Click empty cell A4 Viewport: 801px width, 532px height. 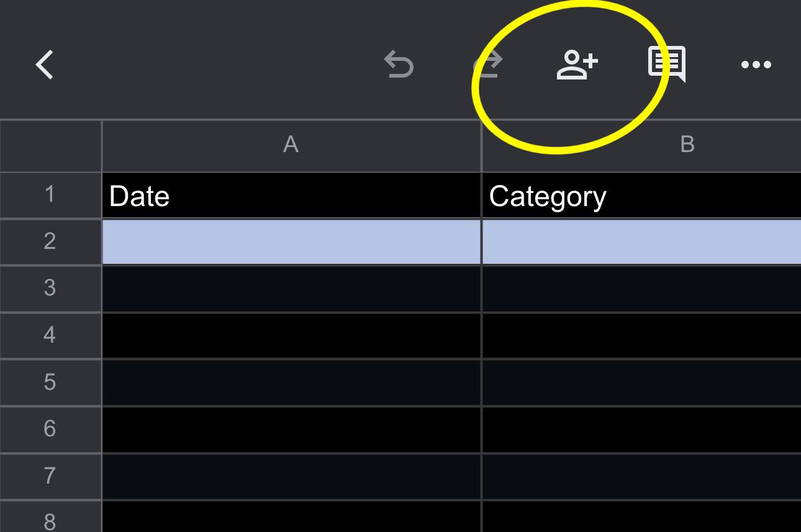tap(291, 336)
